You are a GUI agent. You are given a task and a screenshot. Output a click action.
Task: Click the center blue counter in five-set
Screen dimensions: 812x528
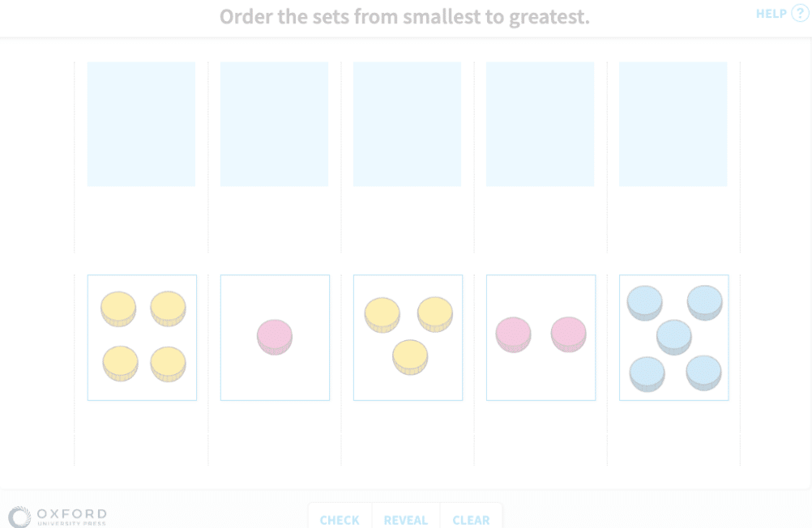pos(673,336)
